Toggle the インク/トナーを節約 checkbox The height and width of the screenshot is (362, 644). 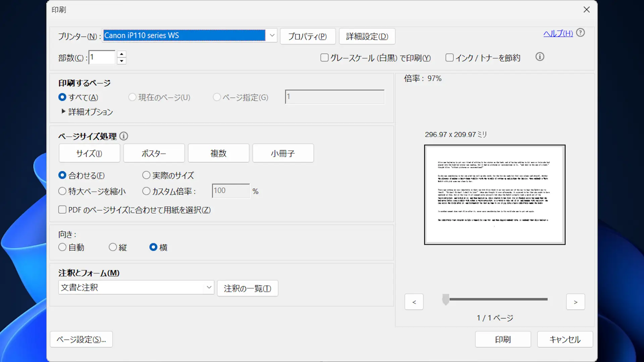point(449,58)
